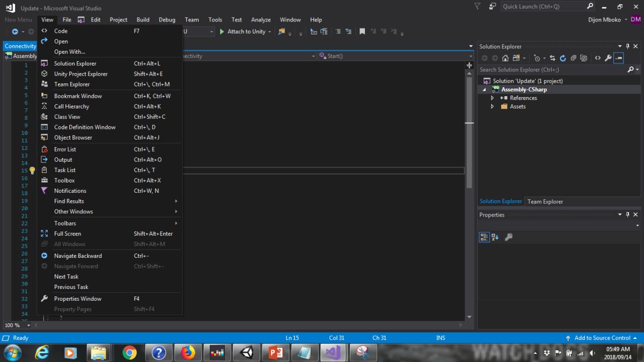Choose Toolbox in the View menu

[x=110, y=180]
